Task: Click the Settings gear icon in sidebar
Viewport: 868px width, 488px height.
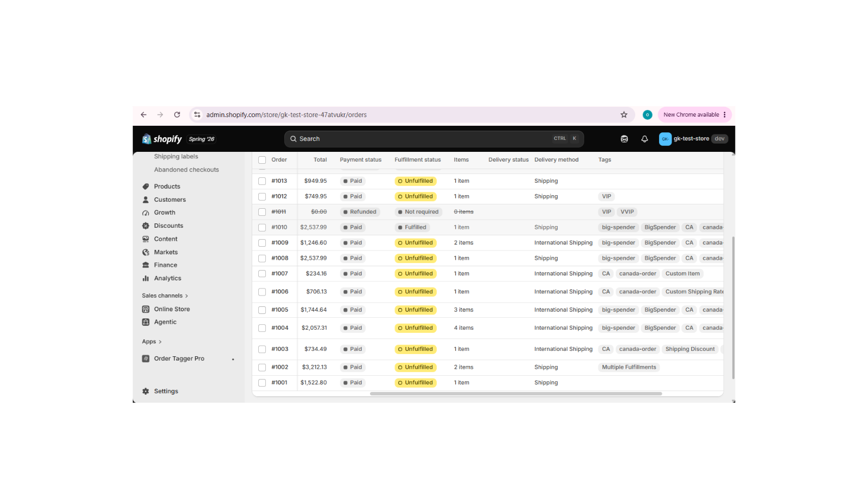Action: pyautogui.click(x=145, y=391)
